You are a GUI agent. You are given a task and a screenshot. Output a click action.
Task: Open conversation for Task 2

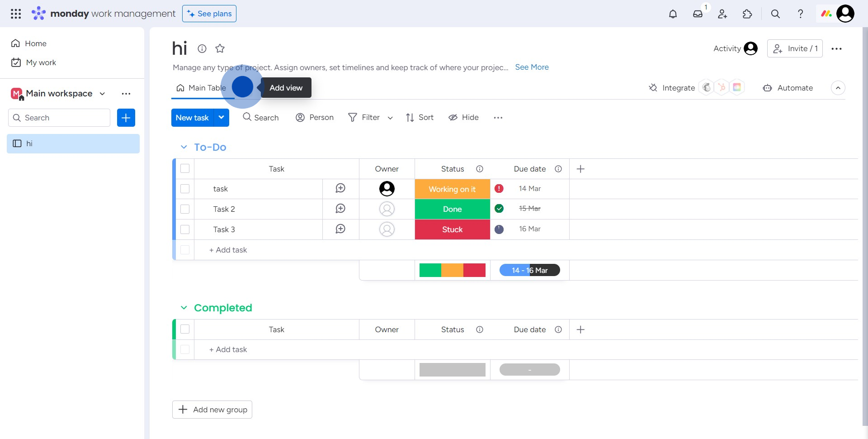pyautogui.click(x=340, y=209)
